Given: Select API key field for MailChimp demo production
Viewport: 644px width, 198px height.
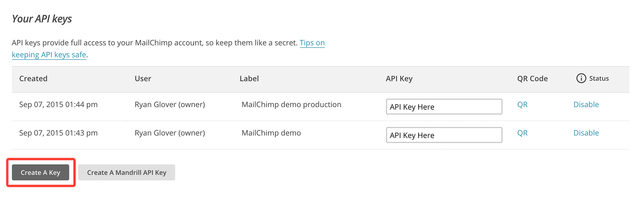Looking at the screenshot, I should (444, 107).
